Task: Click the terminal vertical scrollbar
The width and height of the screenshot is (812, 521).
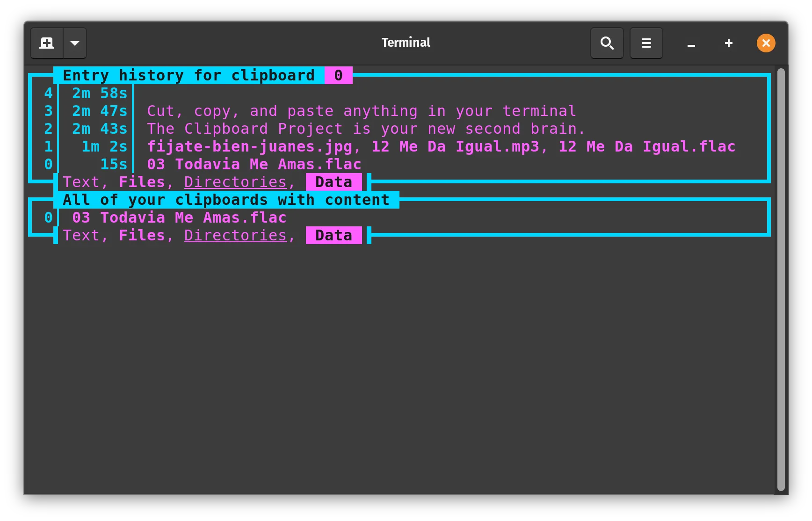Action: (x=781, y=279)
